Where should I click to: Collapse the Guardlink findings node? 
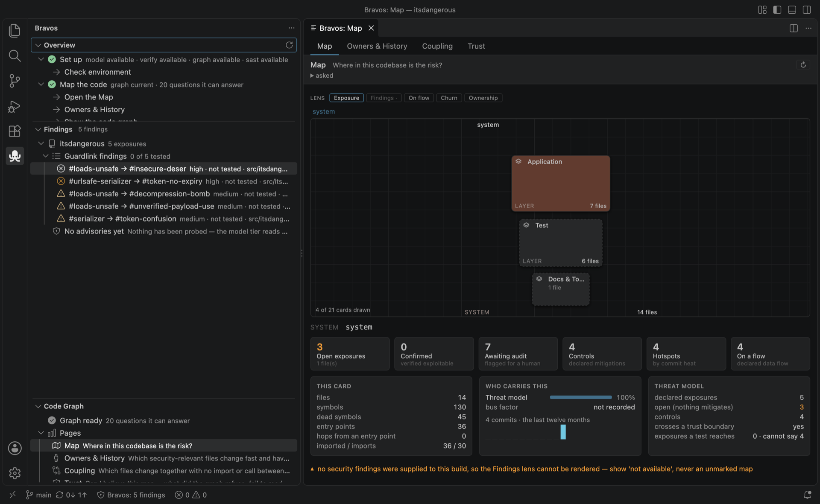coord(46,156)
